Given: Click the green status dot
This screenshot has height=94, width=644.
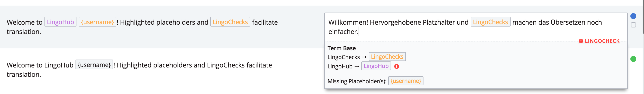Looking at the screenshot, I should pos(633,59).
